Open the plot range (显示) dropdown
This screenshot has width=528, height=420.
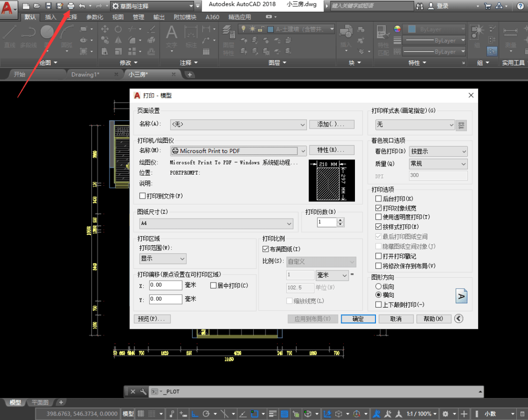[163, 258]
